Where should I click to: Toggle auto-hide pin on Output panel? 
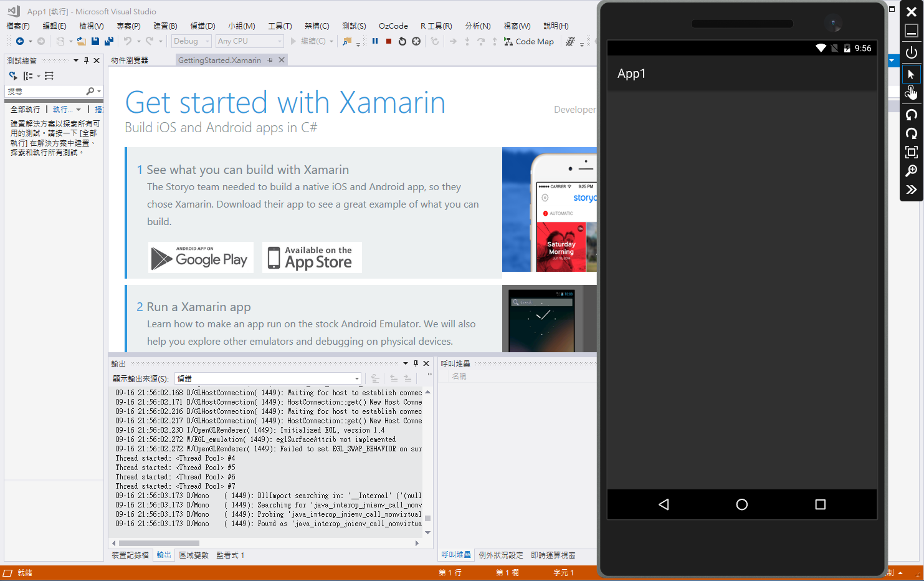coord(416,363)
